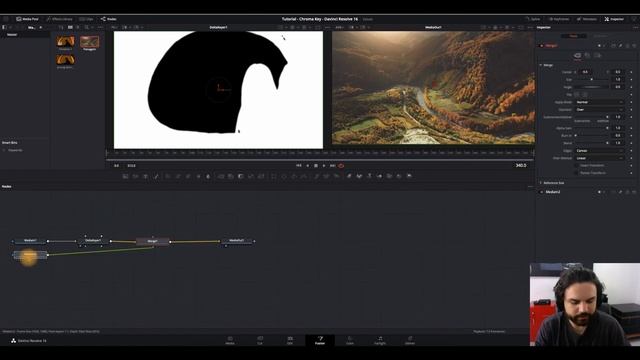Switch to the Color page
The image size is (640, 360).
pos(350,340)
